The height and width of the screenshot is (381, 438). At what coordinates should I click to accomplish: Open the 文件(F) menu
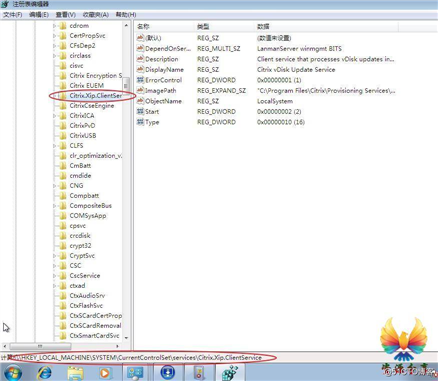pos(12,15)
